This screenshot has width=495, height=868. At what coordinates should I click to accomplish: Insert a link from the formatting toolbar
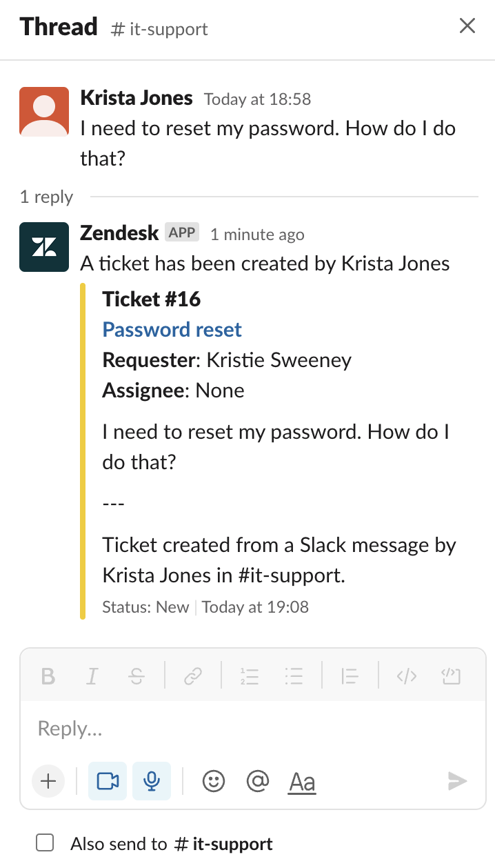pos(192,676)
